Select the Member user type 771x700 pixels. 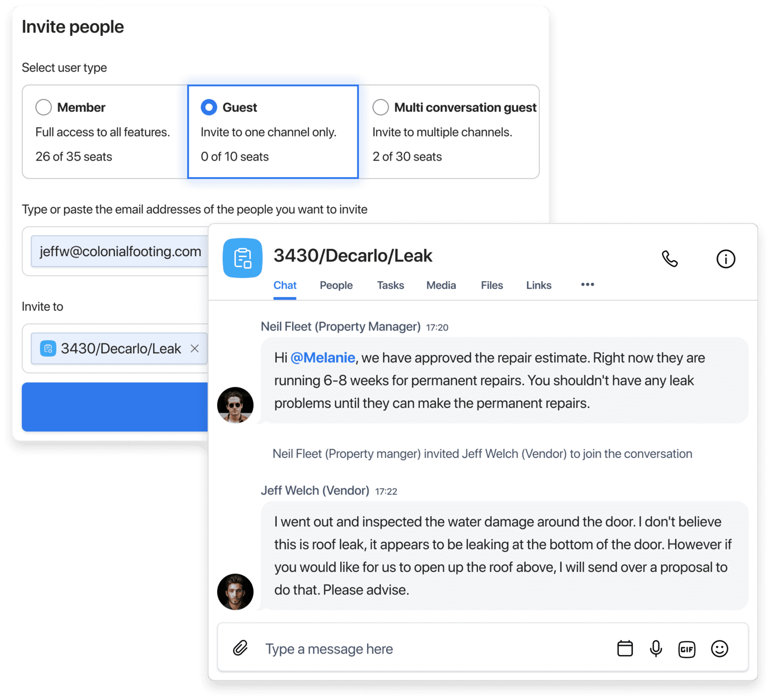point(44,107)
